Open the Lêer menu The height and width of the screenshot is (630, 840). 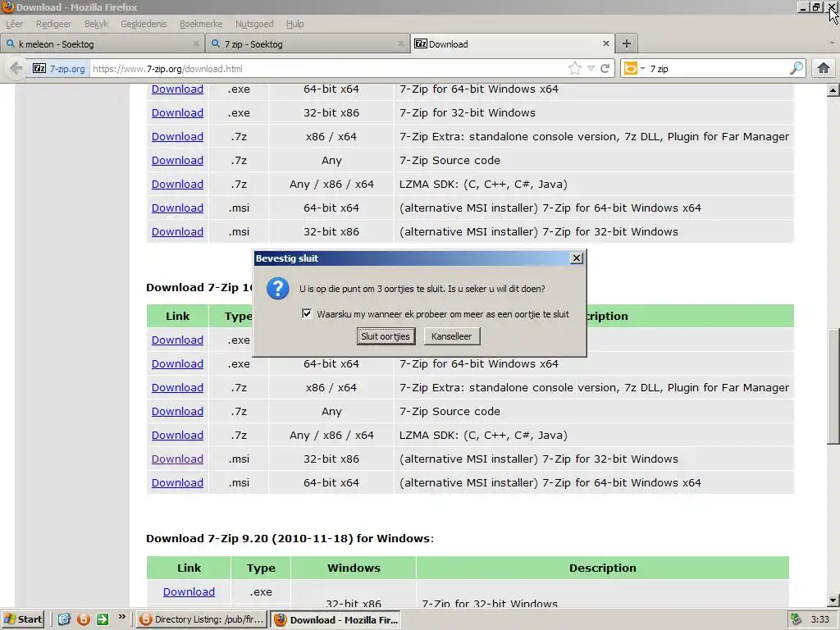pyautogui.click(x=15, y=24)
